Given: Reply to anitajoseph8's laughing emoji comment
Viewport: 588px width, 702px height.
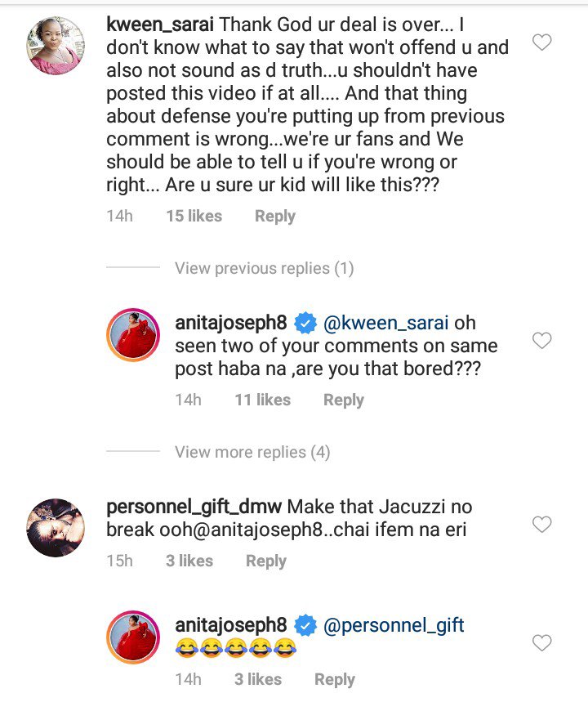Looking at the screenshot, I should (334, 679).
